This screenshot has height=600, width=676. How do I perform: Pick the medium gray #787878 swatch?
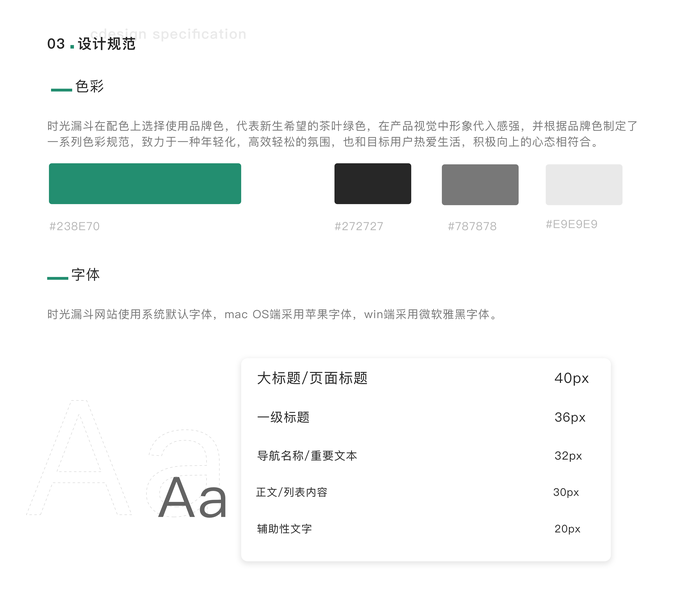coord(480,185)
